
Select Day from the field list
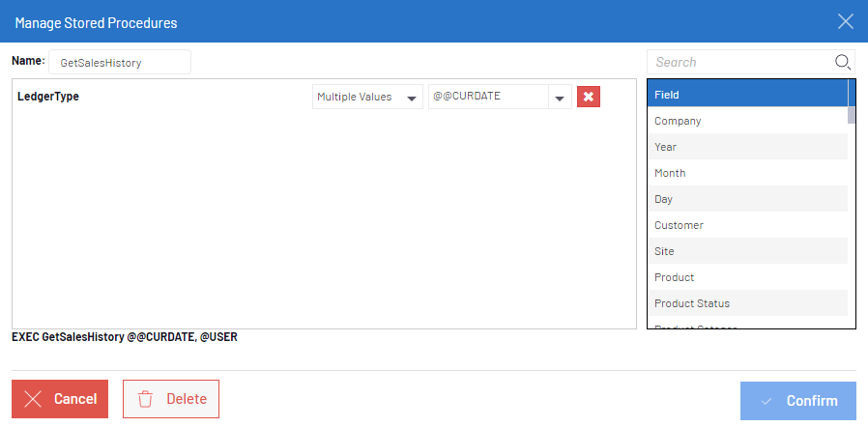click(x=746, y=199)
